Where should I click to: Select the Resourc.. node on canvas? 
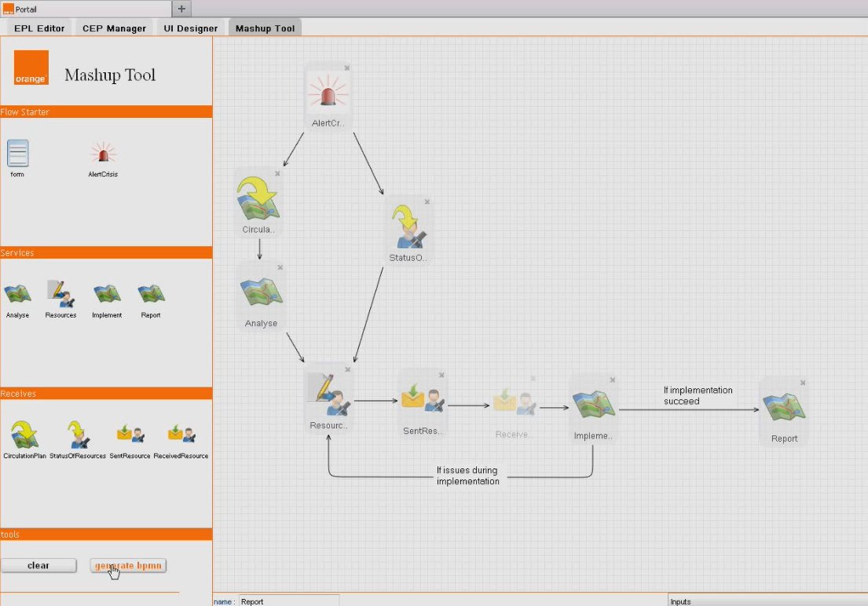[329, 398]
